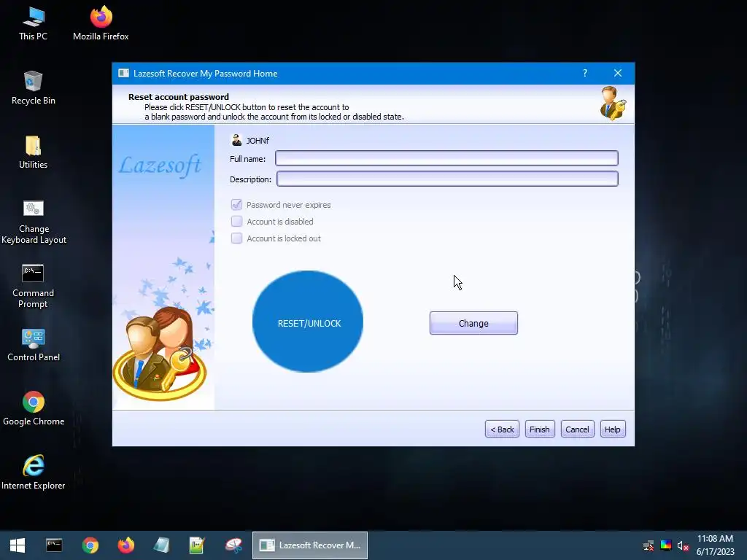
Task: Click the JOHNf user account icon
Action: point(237,140)
